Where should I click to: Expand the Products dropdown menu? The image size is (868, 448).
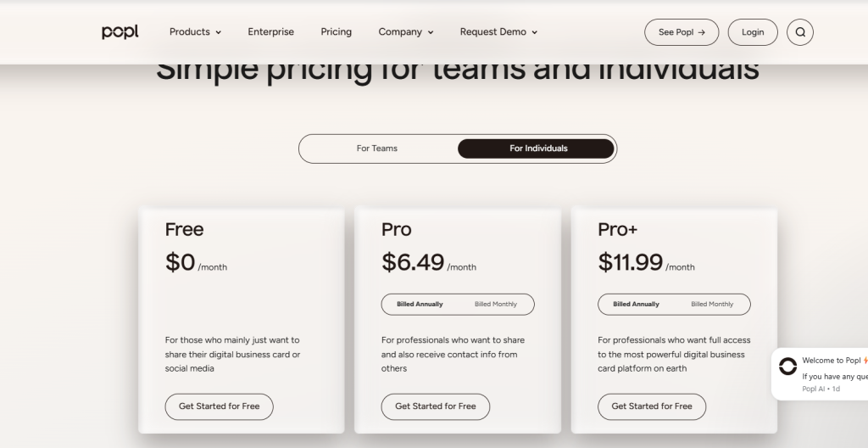(x=195, y=32)
